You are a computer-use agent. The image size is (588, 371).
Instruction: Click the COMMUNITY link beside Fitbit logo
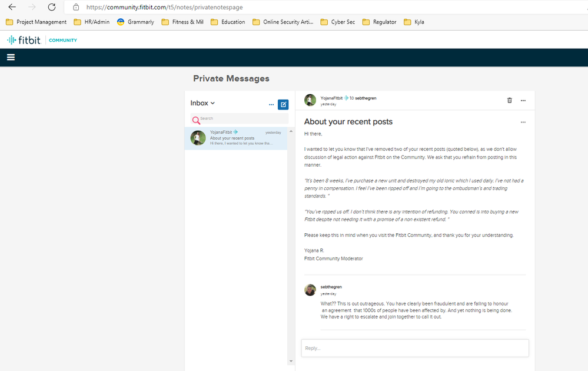pos(63,40)
